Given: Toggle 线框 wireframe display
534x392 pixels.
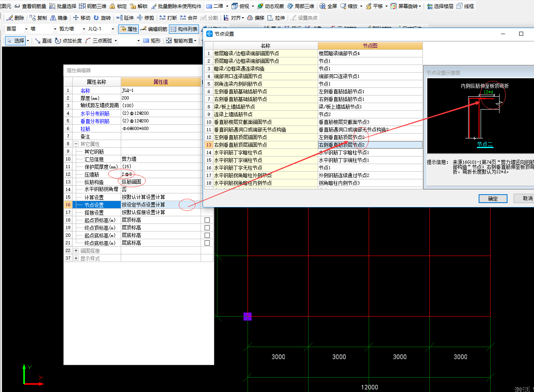Looking at the screenshot, I should (x=465, y=6).
